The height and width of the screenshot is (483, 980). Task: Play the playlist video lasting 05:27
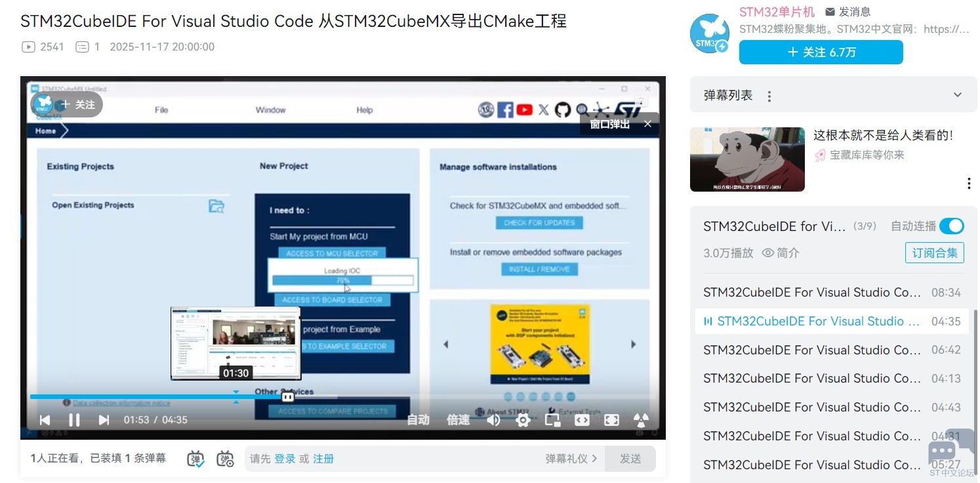pyautogui.click(x=832, y=465)
